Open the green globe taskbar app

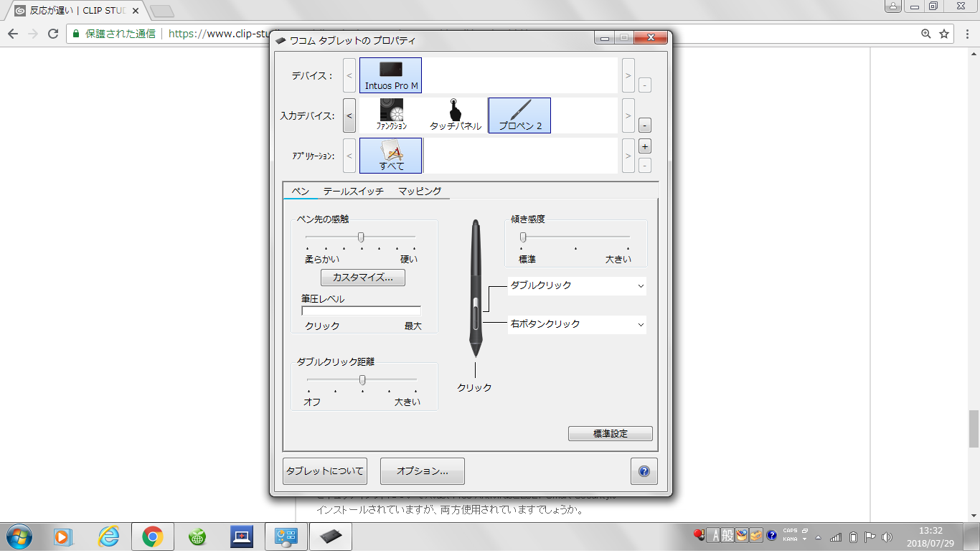tap(197, 536)
